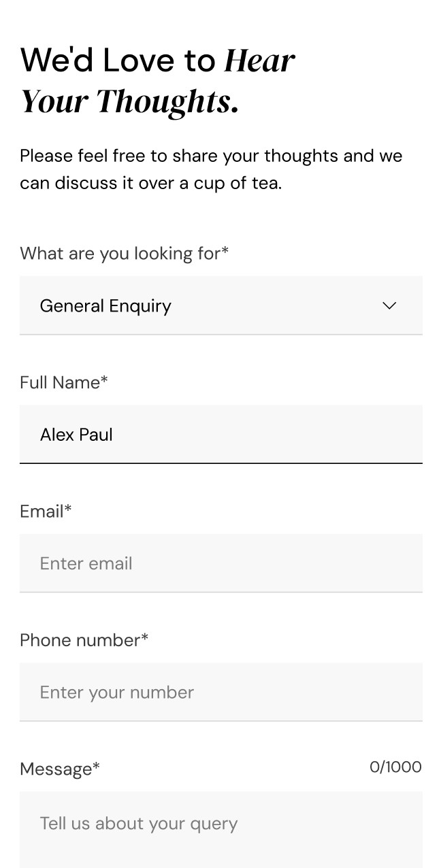The height and width of the screenshot is (868, 441).
Task: Click the Message label
Action: tap(60, 769)
